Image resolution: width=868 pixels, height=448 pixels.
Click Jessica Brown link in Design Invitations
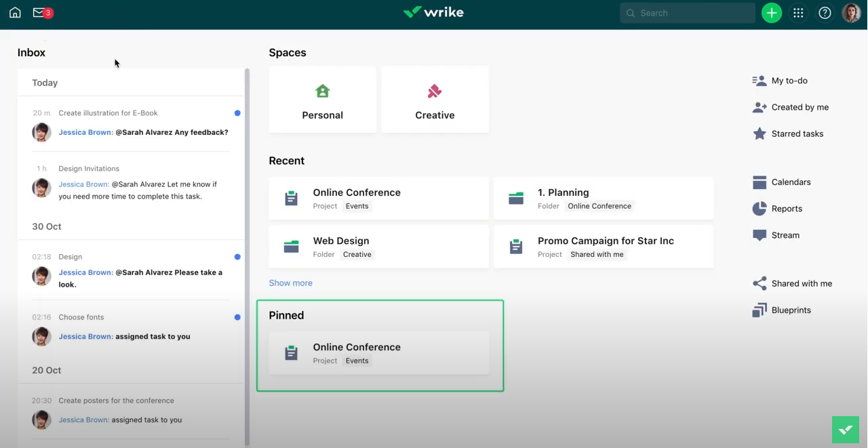(x=84, y=184)
